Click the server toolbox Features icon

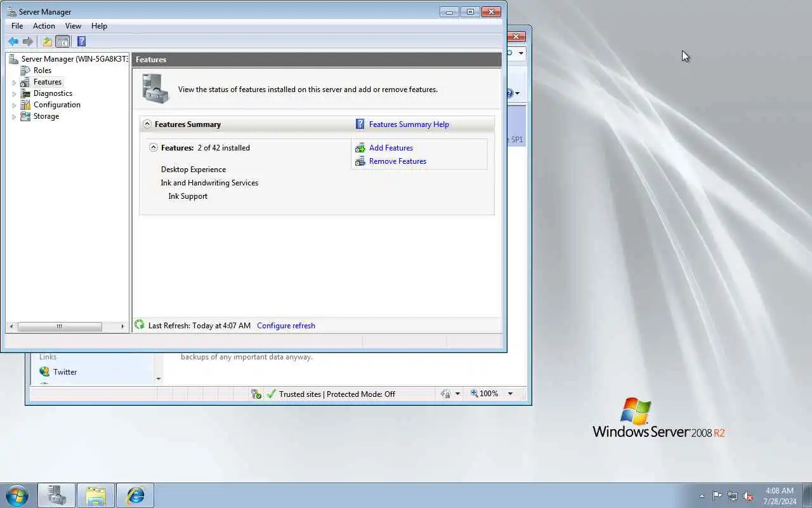[155, 89]
